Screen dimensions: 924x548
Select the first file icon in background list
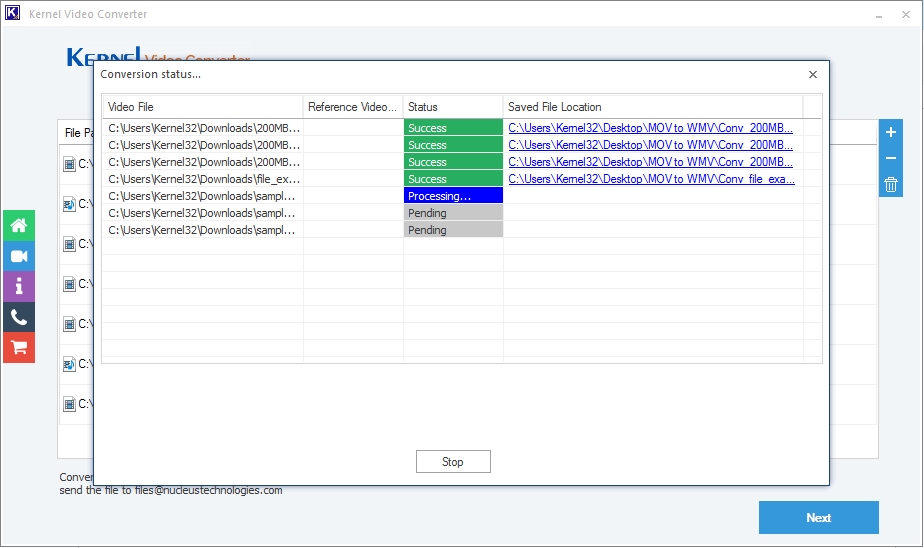[x=70, y=164]
